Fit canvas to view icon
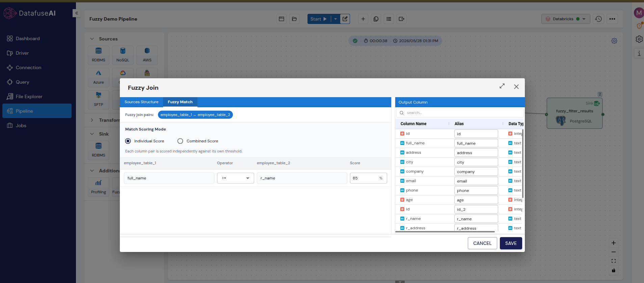Screen dimensions: 644x283 pos(614,261)
